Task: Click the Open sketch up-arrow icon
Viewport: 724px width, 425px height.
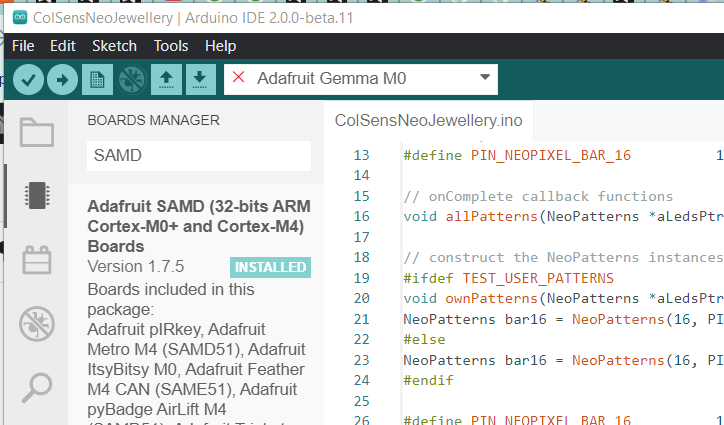Action: [166, 78]
